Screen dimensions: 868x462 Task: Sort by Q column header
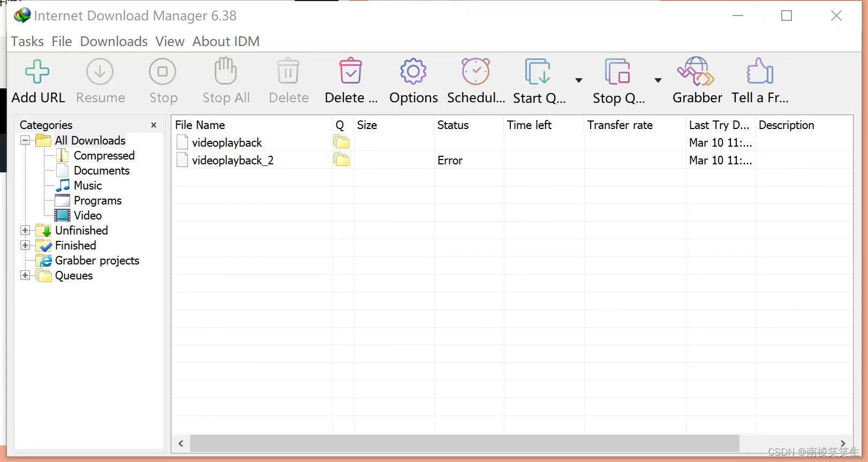tap(343, 125)
